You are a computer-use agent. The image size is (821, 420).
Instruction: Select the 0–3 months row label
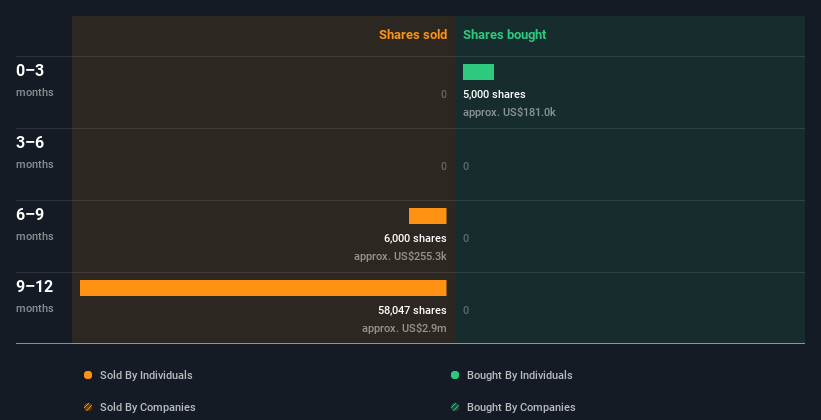click(x=35, y=80)
